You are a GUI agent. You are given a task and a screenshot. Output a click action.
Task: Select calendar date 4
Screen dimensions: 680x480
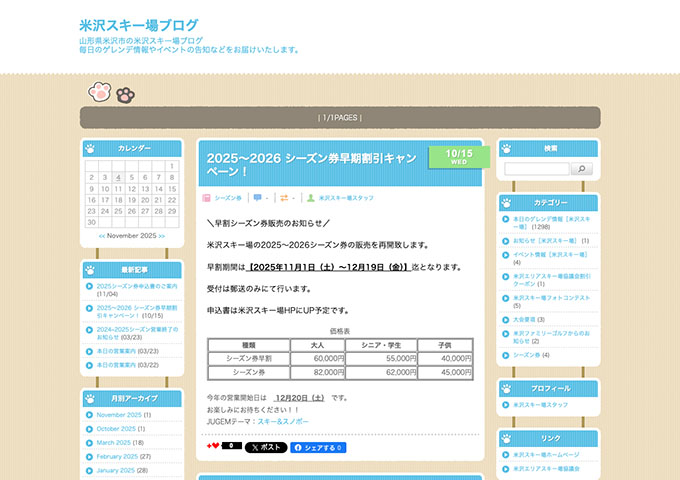click(118, 177)
